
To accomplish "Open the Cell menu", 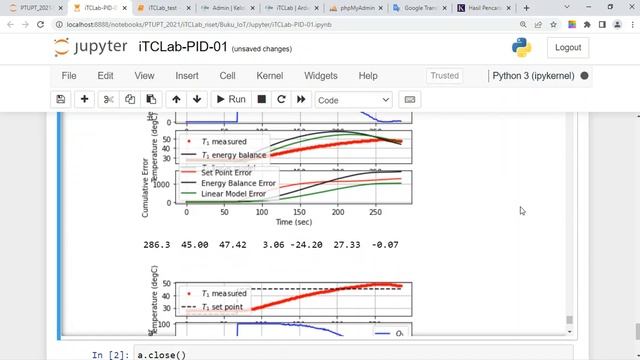I will [227, 76].
